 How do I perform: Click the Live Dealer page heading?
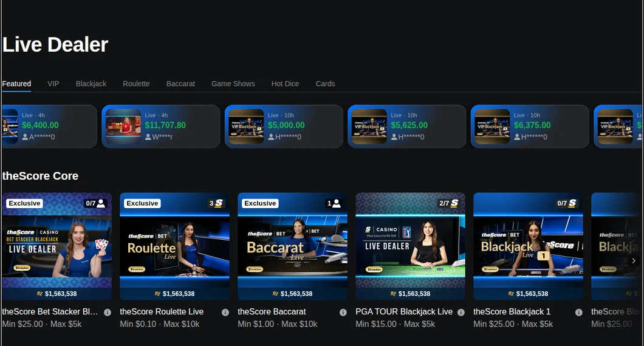point(55,45)
